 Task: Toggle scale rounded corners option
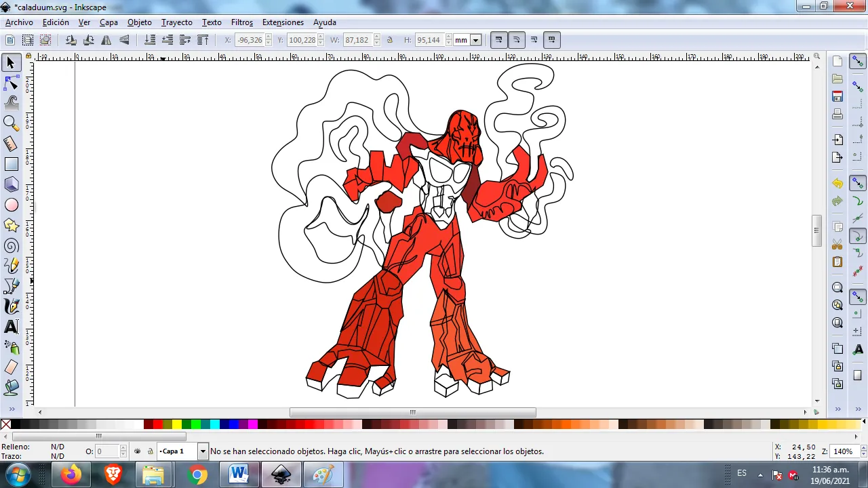pos(516,40)
